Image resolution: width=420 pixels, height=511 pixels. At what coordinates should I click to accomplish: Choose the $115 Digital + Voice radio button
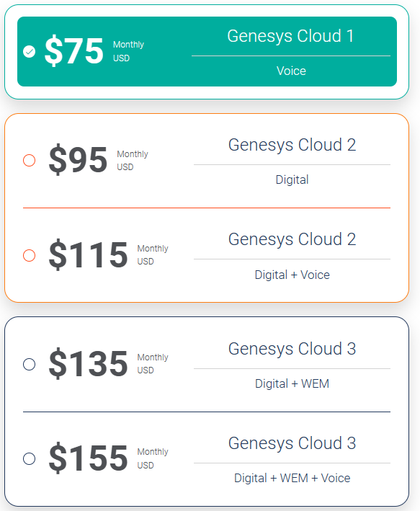[30, 255]
